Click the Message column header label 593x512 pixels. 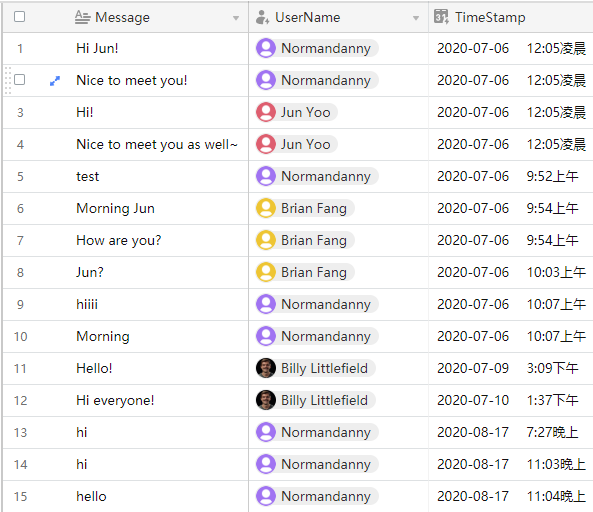123,17
